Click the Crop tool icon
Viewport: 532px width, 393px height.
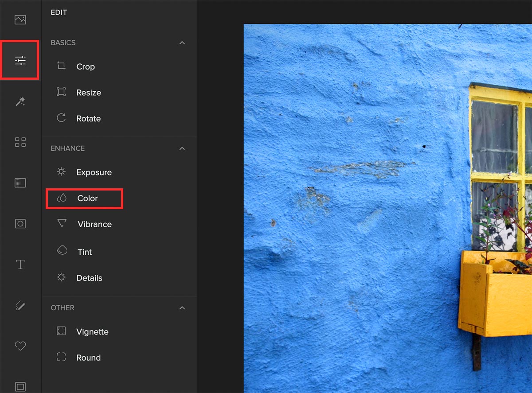61,66
